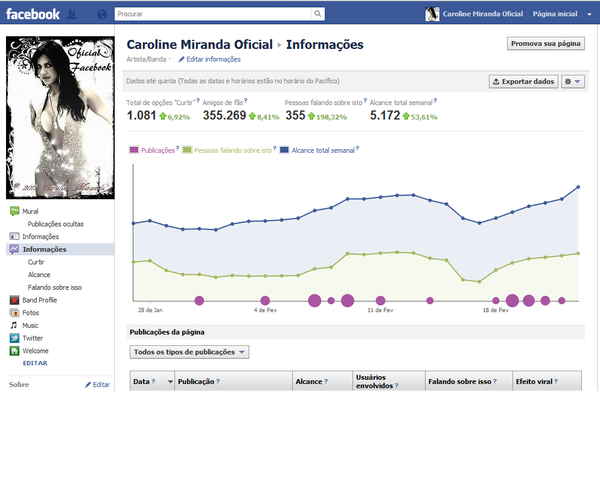
Task: Click the page profile picture
Action: [60, 117]
